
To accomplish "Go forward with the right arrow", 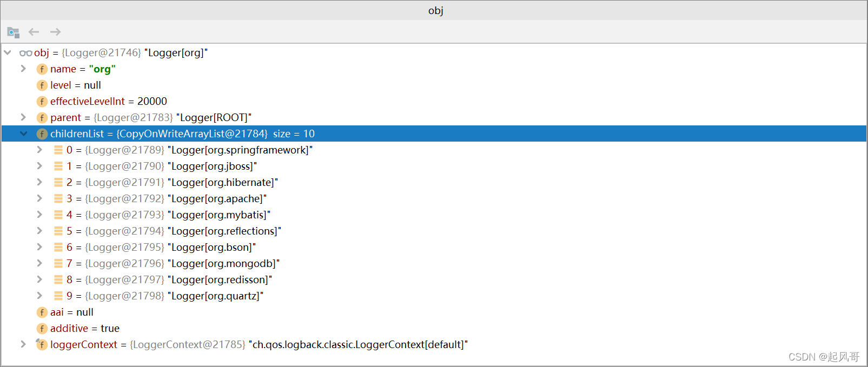I will click(x=55, y=32).
